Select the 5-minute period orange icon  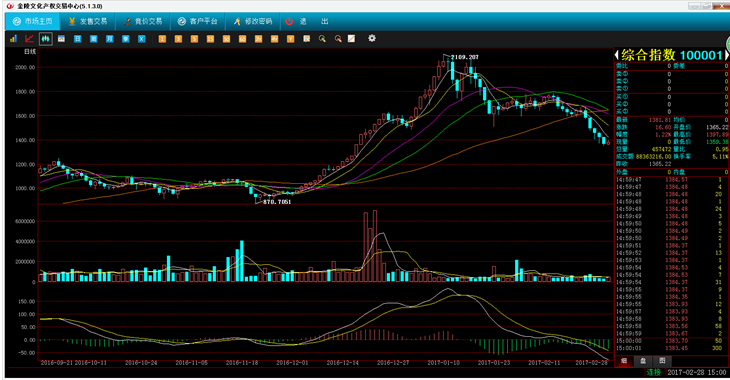tap(194, 39)
